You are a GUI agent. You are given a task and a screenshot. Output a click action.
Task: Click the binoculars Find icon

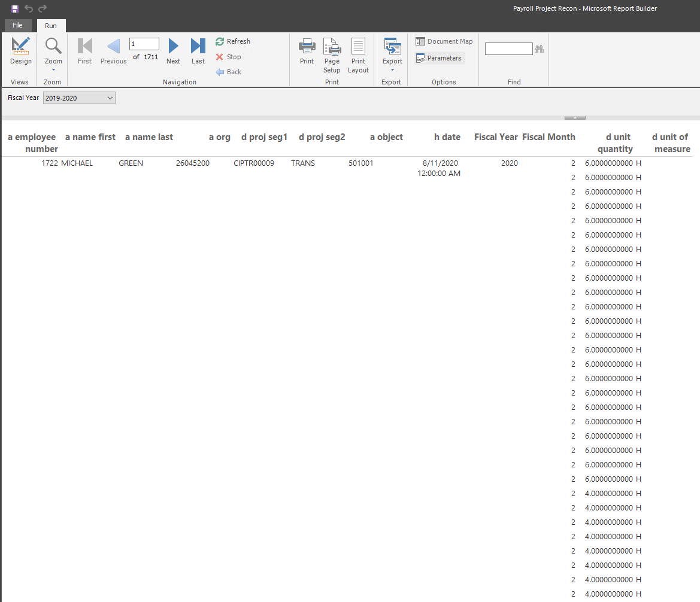540,49
